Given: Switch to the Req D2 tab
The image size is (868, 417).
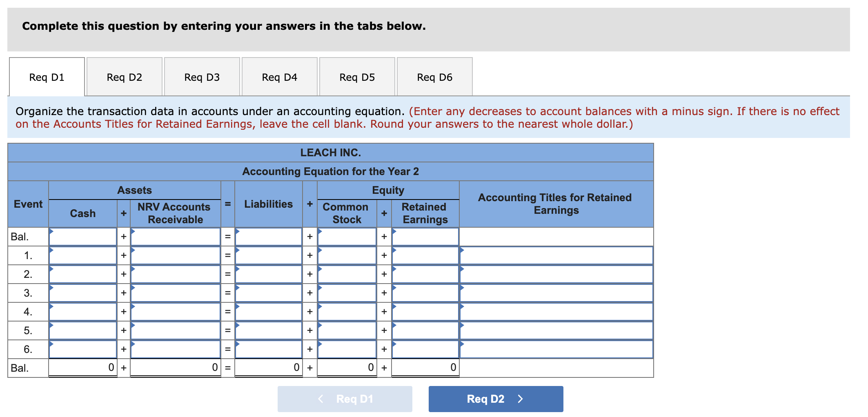Looking at the screenshot, I should click(124, 77).
